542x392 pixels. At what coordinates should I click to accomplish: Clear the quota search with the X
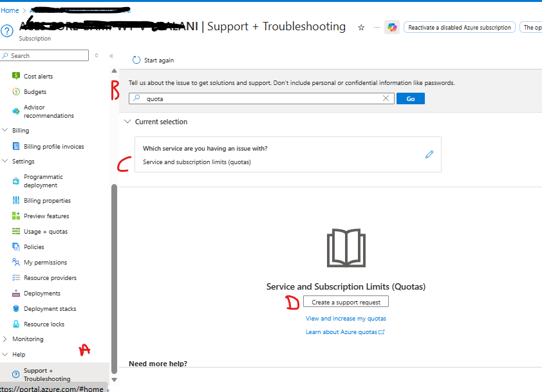tap(386, 98)
